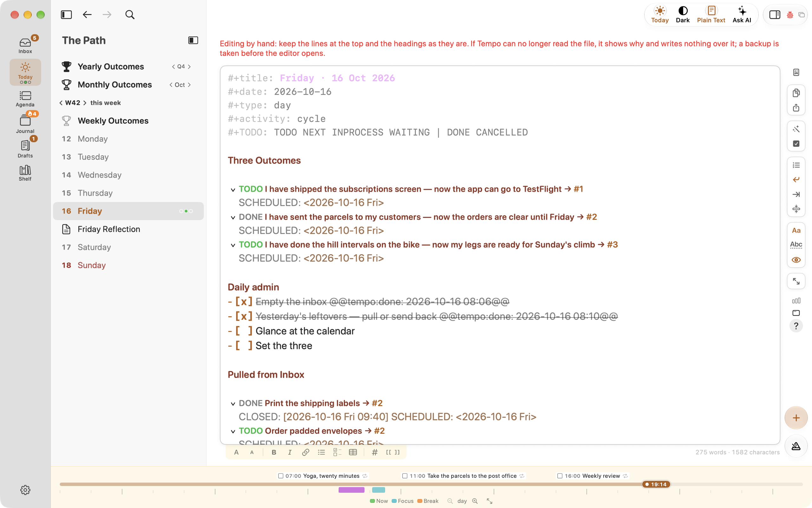Apply bold formatting

tap(274, 452)
